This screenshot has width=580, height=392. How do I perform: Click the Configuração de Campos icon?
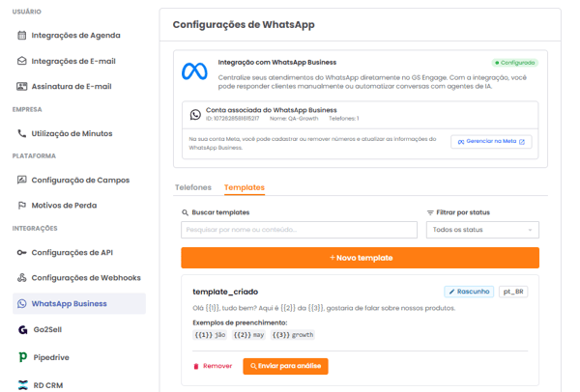tap(22, 181)
